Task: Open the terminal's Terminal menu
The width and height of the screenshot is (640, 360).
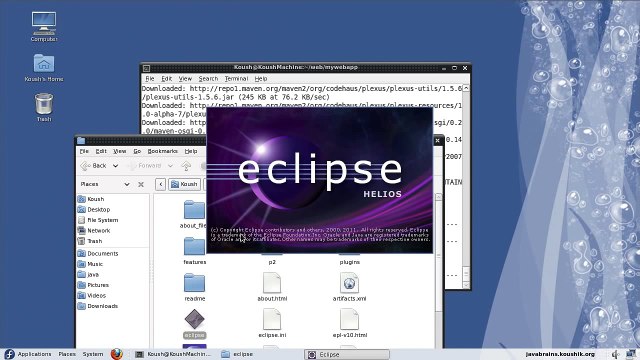Action: click(236, 79)
